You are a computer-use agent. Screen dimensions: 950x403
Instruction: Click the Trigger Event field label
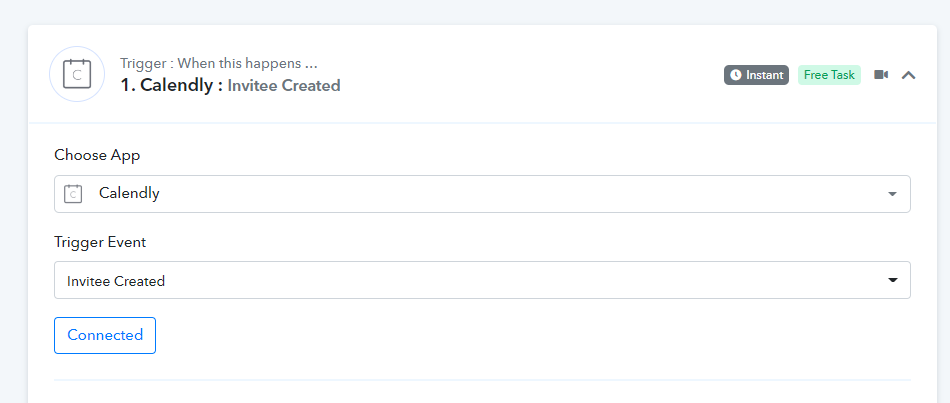pyautogui.click(x=100, y=242)
